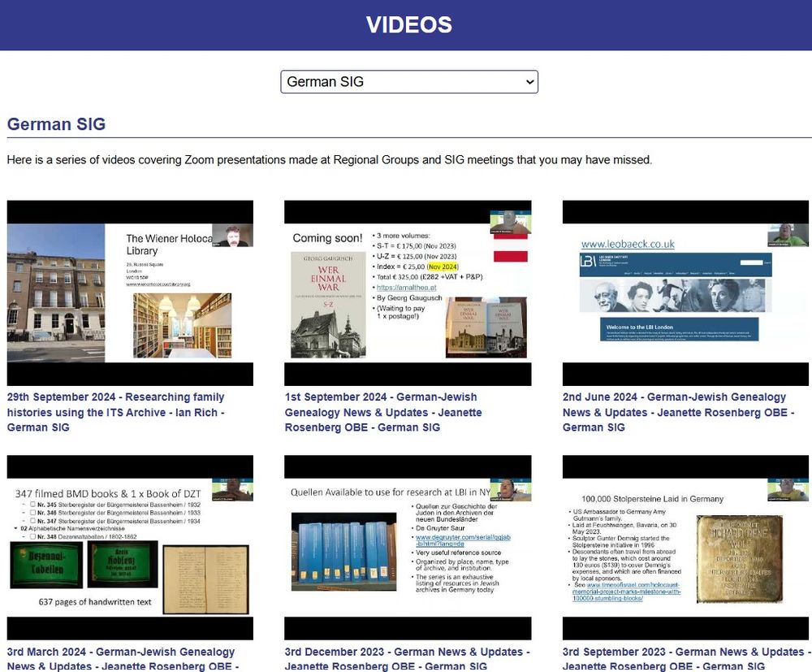Open the 29th September 2024 ITS Archive link
This screenshot has height=672, width=812.
115,412
